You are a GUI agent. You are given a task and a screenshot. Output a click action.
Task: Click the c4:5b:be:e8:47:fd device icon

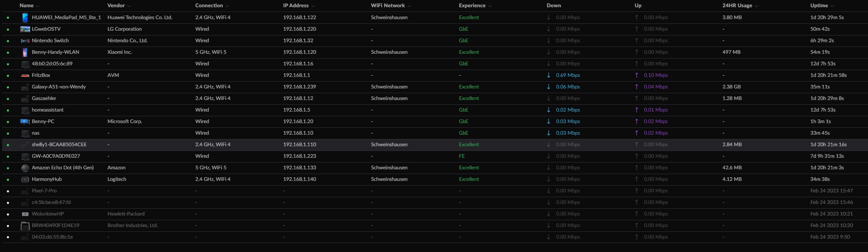[25, 203]
